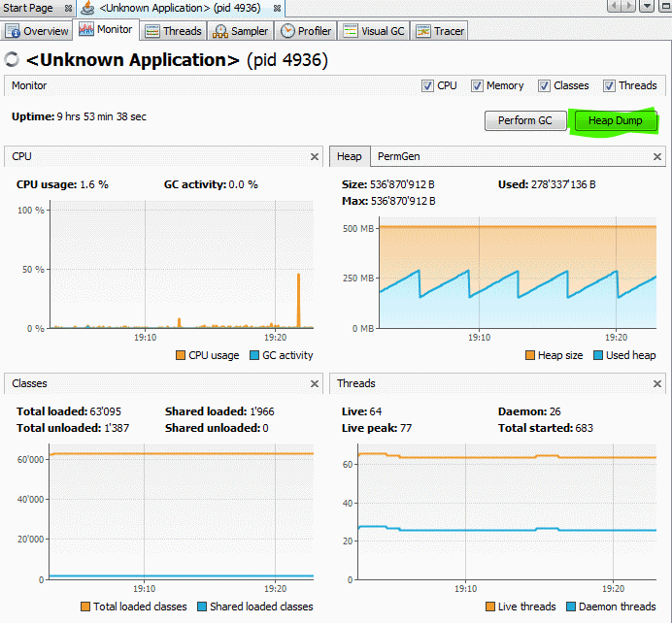Click the CPU usage 1.6 % value

94,185
